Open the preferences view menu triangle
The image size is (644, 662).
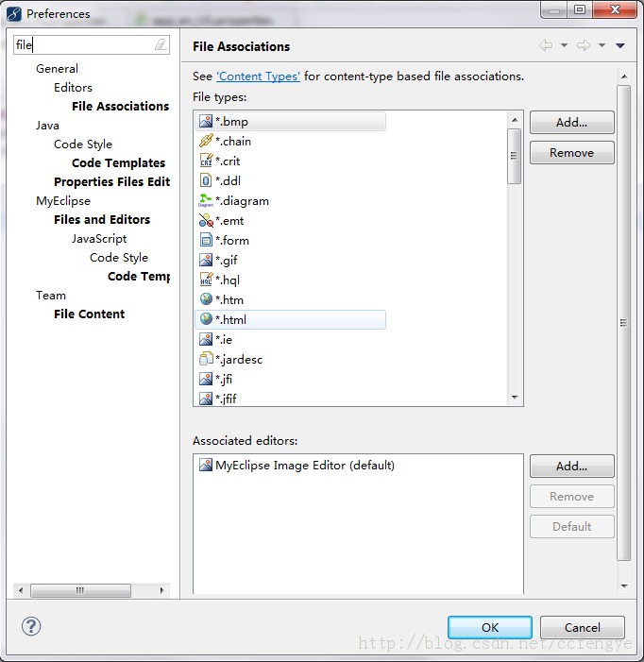click(x=620, y=46)
